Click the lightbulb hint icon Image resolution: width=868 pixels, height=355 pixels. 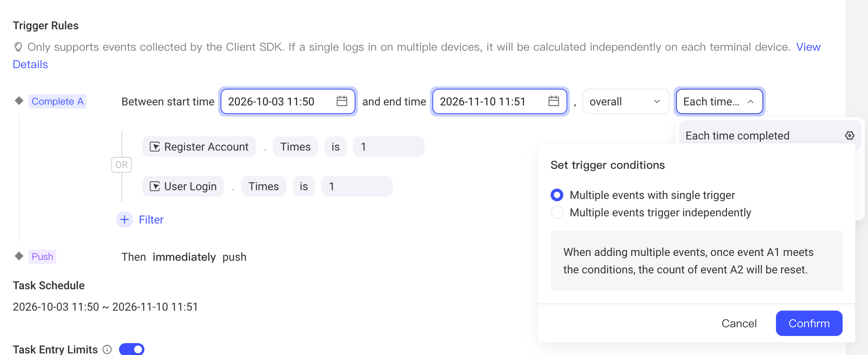[18, 47]
